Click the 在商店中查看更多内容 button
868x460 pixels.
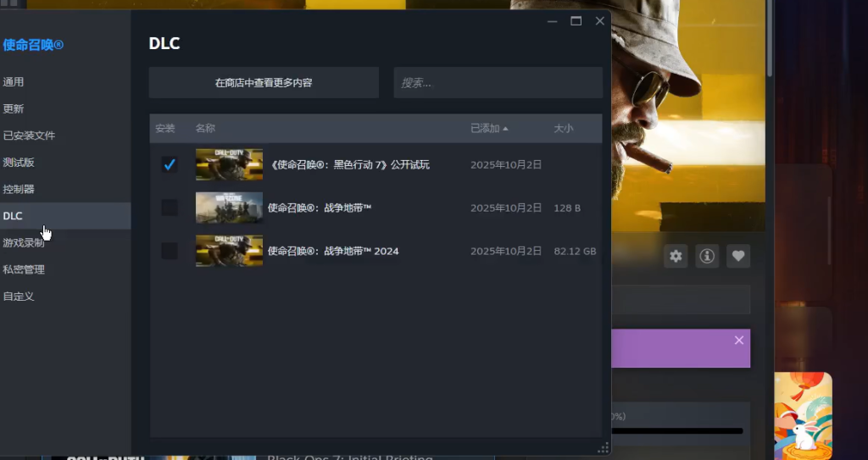264,83
